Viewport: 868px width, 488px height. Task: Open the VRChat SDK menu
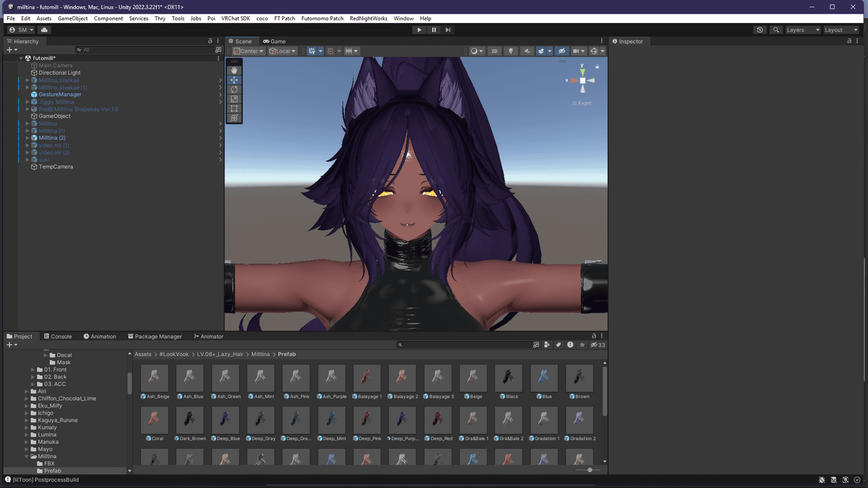click(235, 18)
